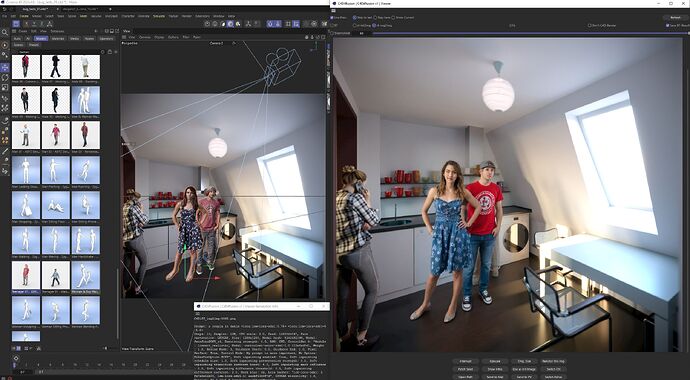
Task: Toggle the Don't C4D Render checkbox
Action: 590,25
